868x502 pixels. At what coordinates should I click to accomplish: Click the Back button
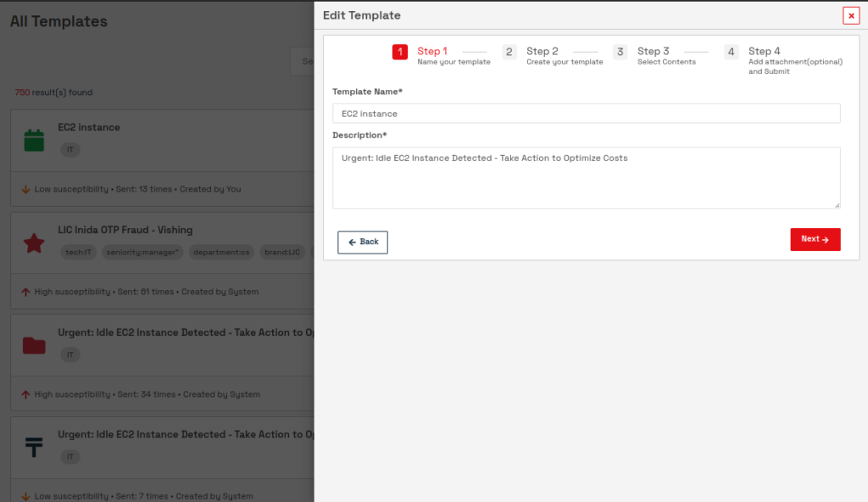[363, 243]
